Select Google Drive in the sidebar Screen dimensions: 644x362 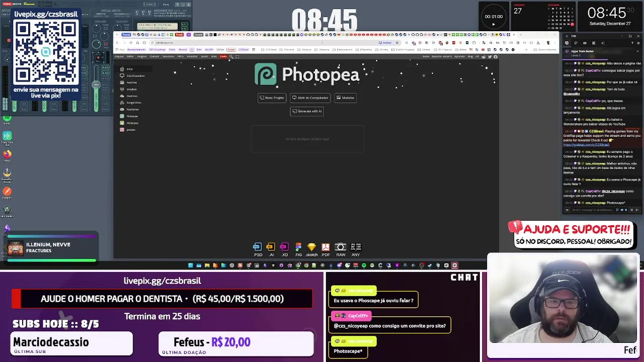click(130, 103)
